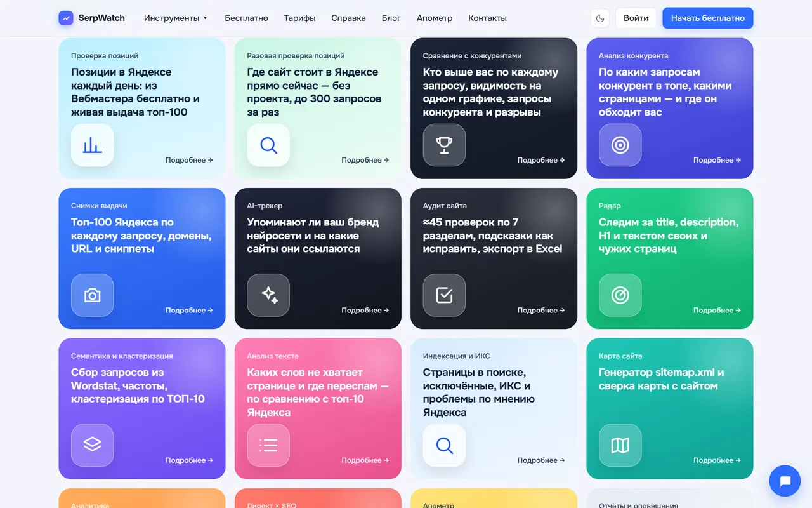Screen dimensions: 812x508
Task: Click Подробнее in Карта сайта card
Action: tap(717, 460)
